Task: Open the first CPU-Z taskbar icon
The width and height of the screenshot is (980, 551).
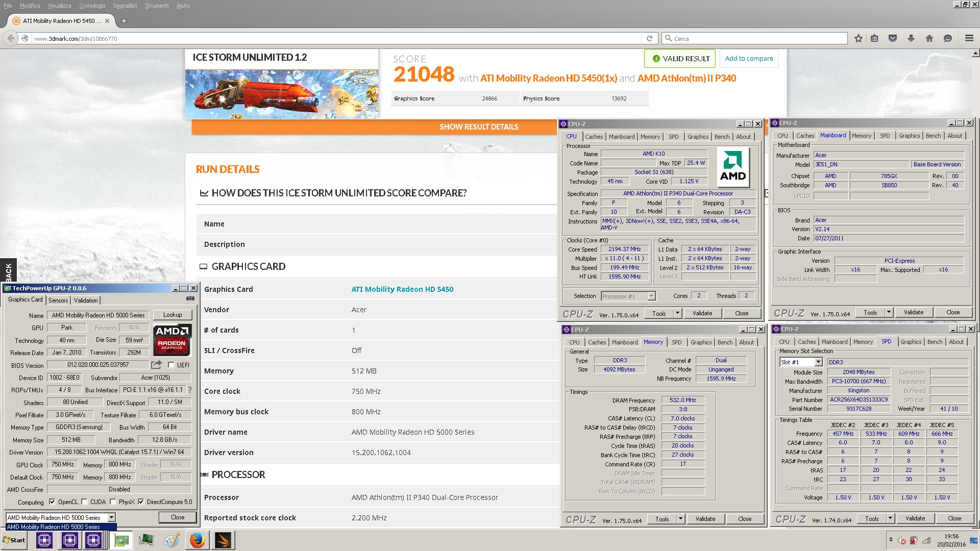Action: pyautogui.click(x=44, y=540)
